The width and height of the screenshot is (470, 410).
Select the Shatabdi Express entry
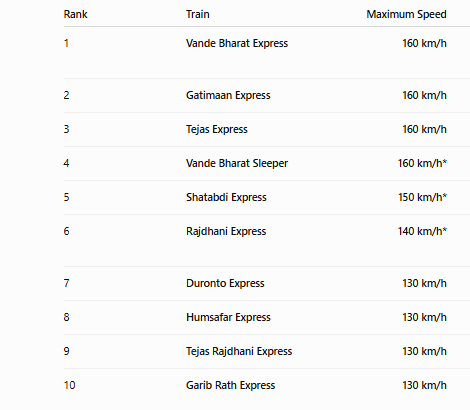(226, 197)
